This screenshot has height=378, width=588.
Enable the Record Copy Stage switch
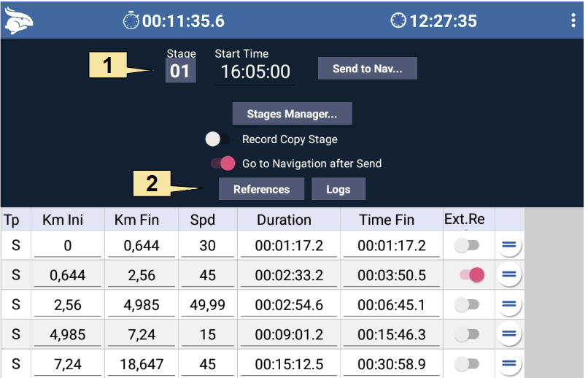(218, 139)
